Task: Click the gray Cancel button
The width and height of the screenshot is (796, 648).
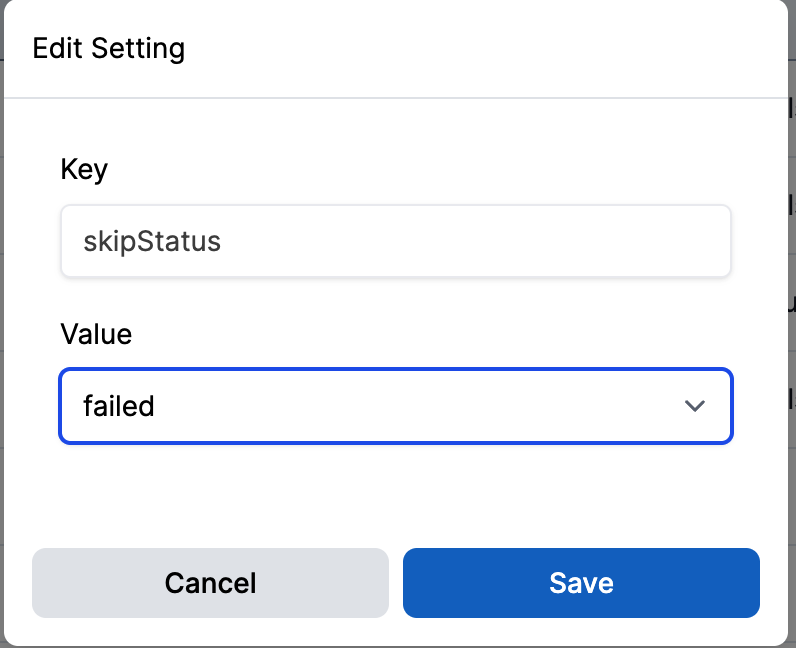Action: 210,582
